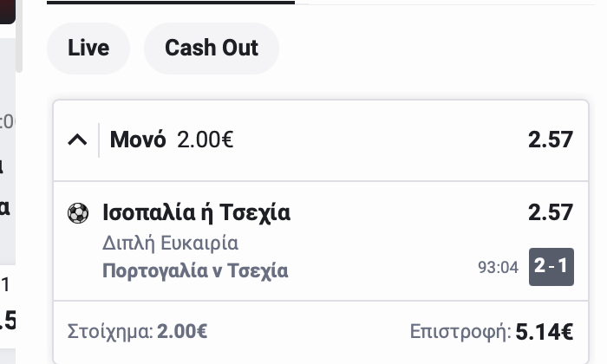Click the Διπλή Ευκαιρία market label
The width and height of the screenshot is (607, 364).
(170, 243)
